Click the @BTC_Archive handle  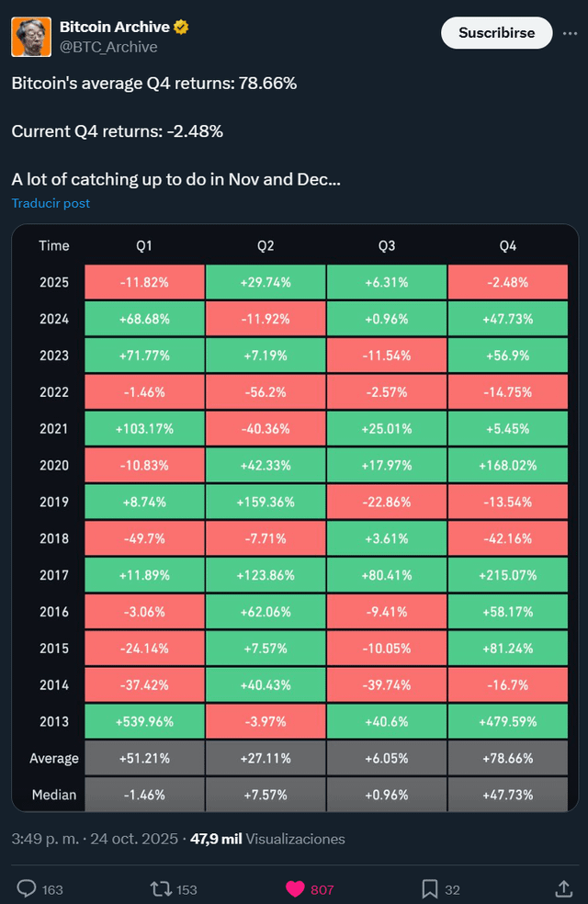point(108,47)
